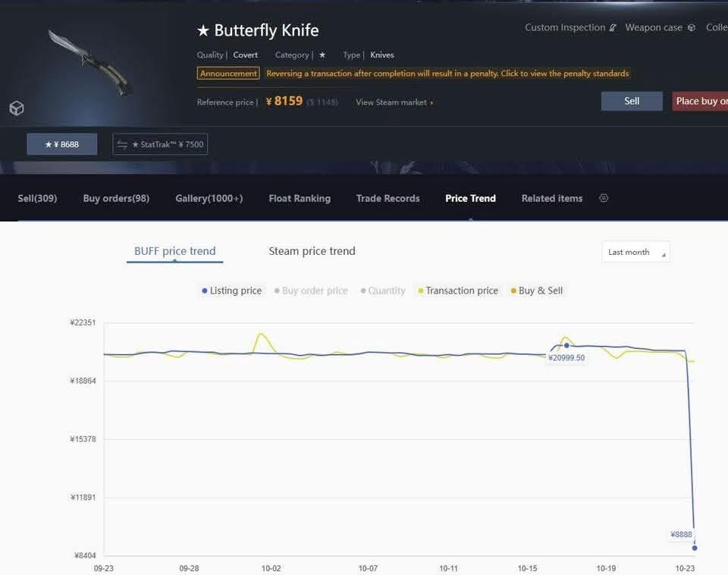Click the 09-28 date axis label

tap(189, 568)
